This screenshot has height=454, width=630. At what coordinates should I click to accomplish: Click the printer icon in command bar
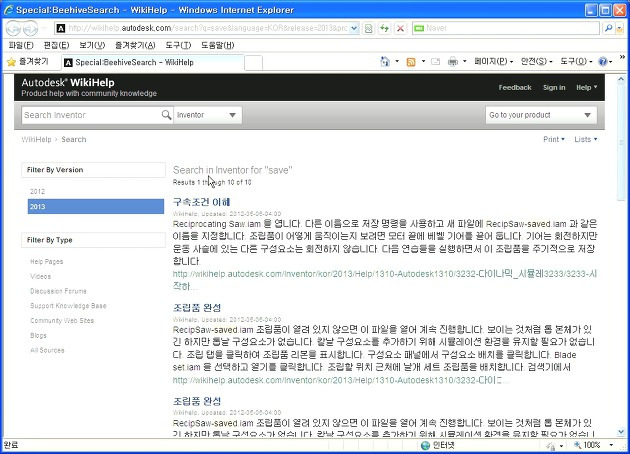pos(453,61)
